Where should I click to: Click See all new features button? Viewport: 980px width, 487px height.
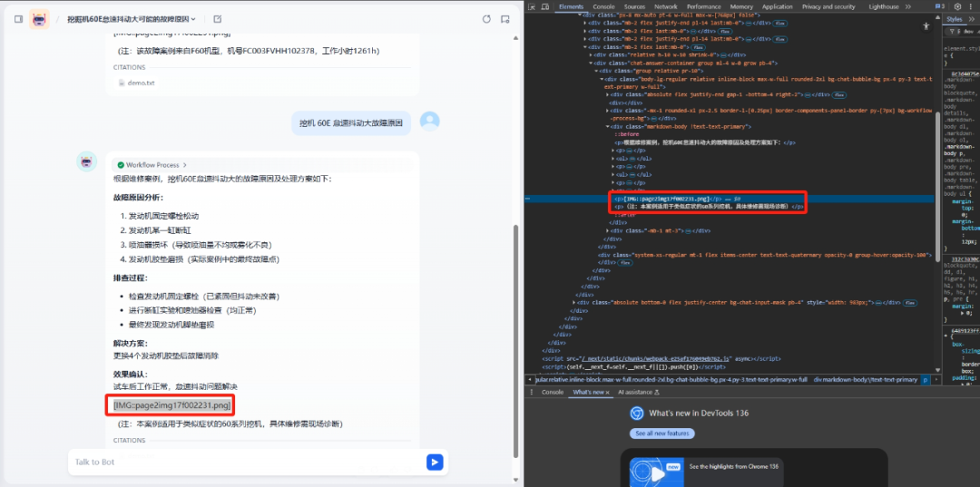[x=661, y=433]
